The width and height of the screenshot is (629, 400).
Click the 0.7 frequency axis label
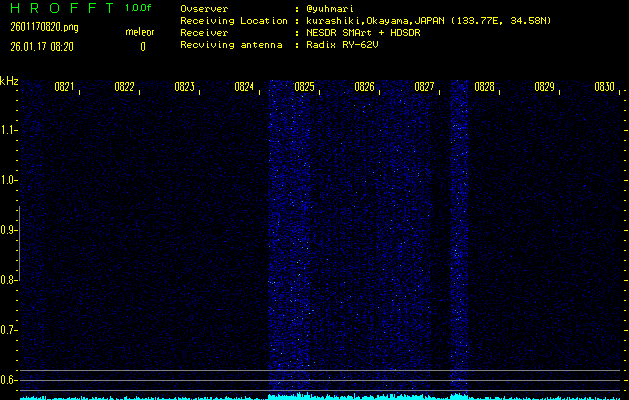pyautogui.click(x=7, y=330)
